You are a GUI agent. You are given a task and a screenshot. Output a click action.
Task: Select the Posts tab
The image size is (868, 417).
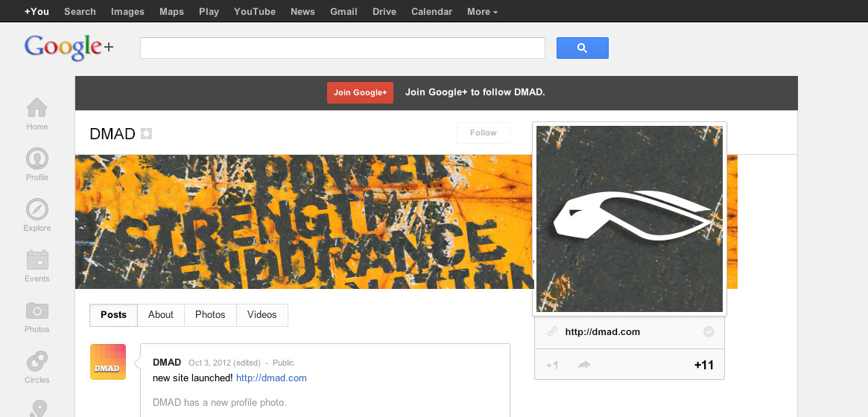point(113,315)
